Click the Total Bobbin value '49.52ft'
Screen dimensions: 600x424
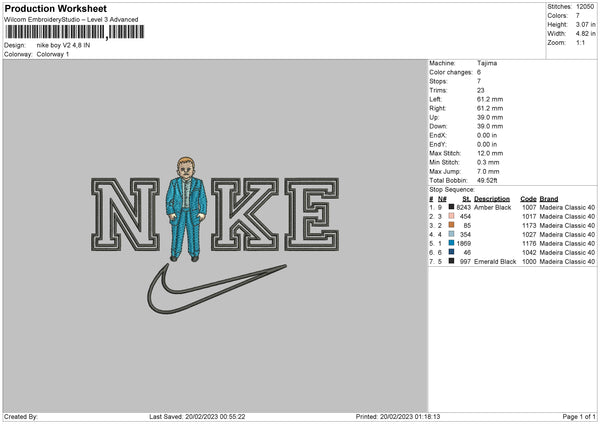pyautogui.click(x=487, y=181)
